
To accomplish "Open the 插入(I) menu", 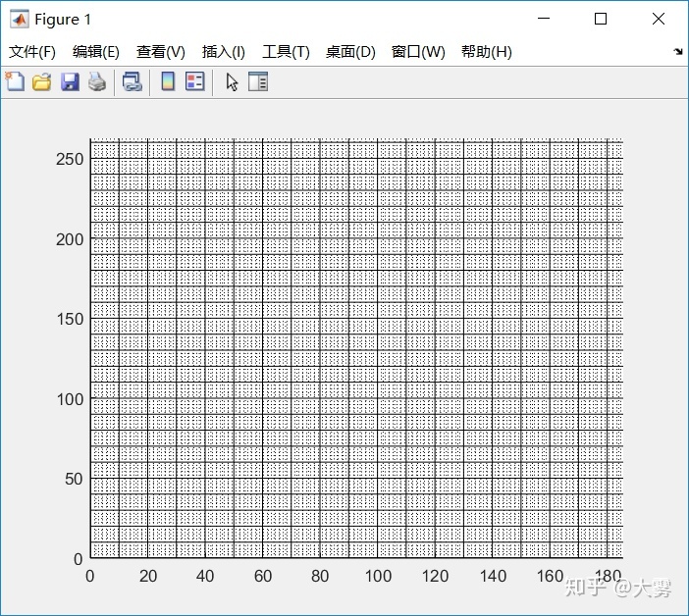I will [223, 52].
